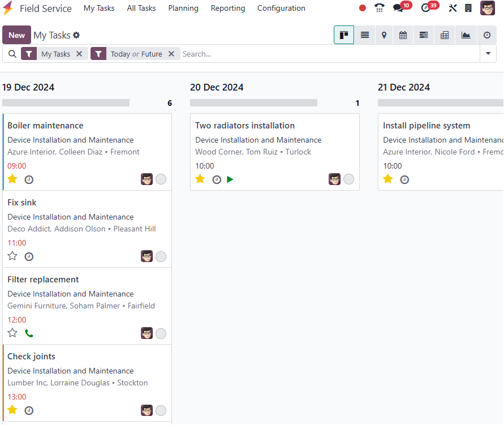Open the Reporting menu

tap(228, 8)
